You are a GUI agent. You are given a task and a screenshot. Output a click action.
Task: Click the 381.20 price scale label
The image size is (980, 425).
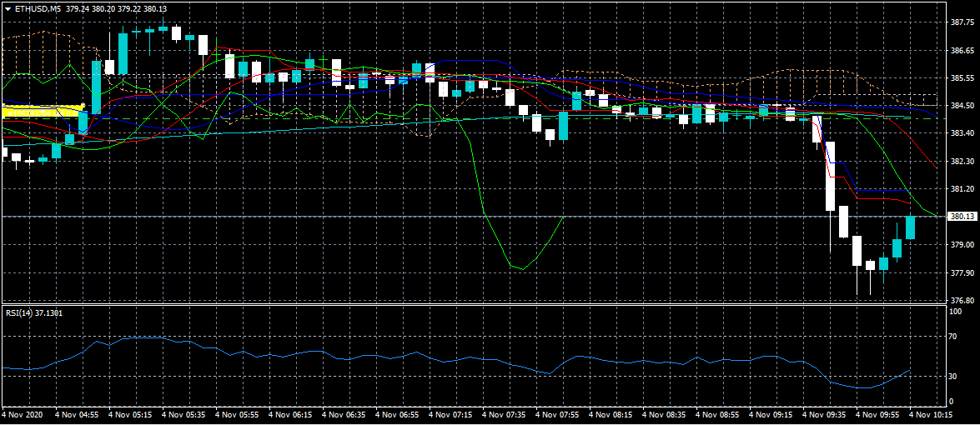click(962, 189)
